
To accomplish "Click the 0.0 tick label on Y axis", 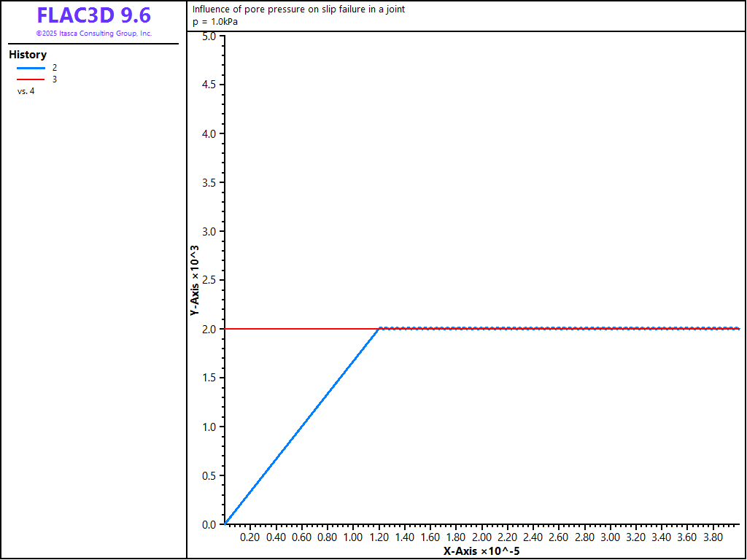I will click(x=209, y=524).
